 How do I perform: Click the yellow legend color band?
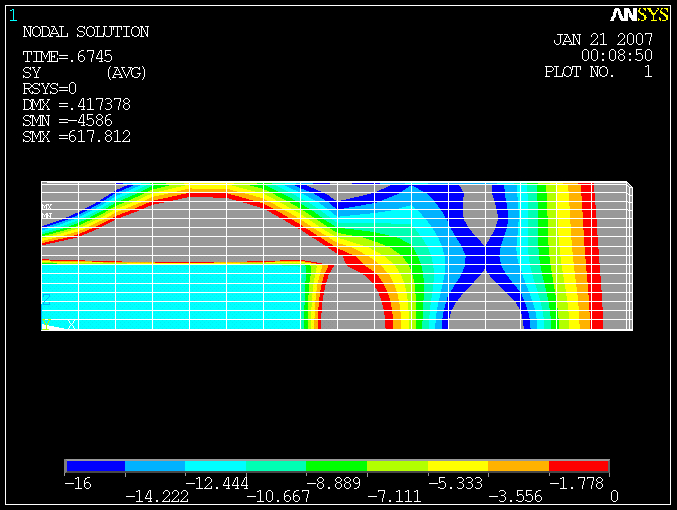click(x=458, y=466)
